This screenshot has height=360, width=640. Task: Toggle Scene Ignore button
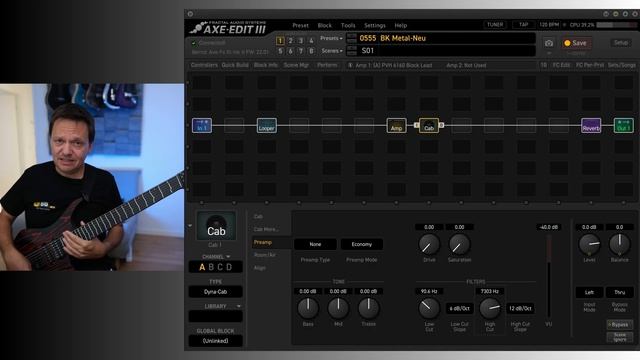pos(620,337)
